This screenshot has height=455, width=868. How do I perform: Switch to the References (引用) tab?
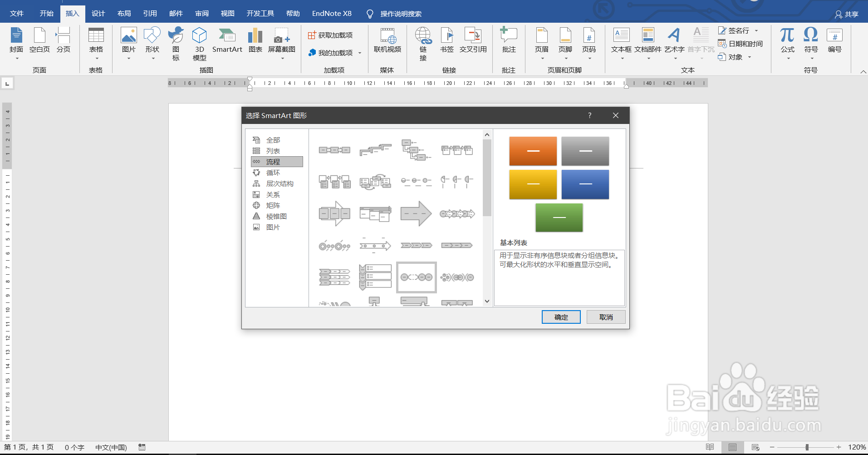click(150, 13)
